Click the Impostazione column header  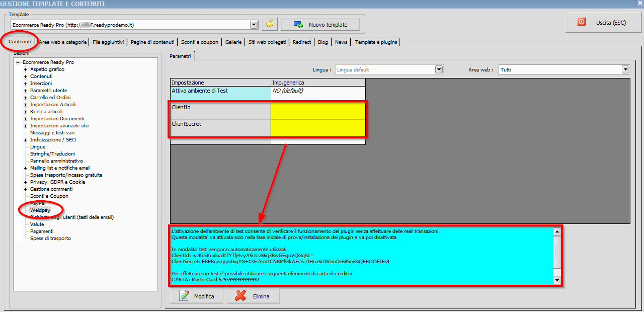coord(220,83)
